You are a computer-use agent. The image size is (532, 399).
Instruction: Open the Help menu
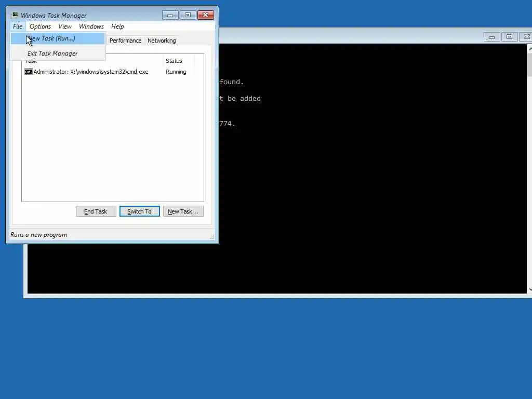point(117,26)
